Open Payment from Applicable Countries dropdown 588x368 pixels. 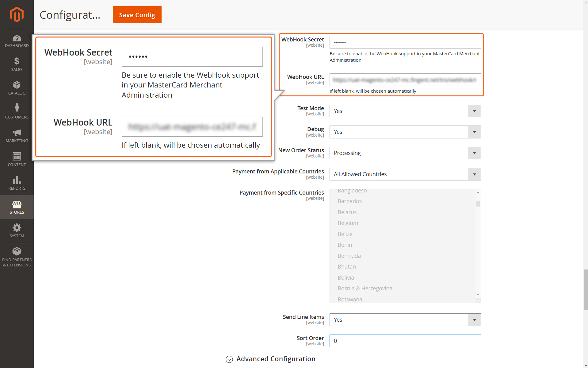[x=405, y=174]
